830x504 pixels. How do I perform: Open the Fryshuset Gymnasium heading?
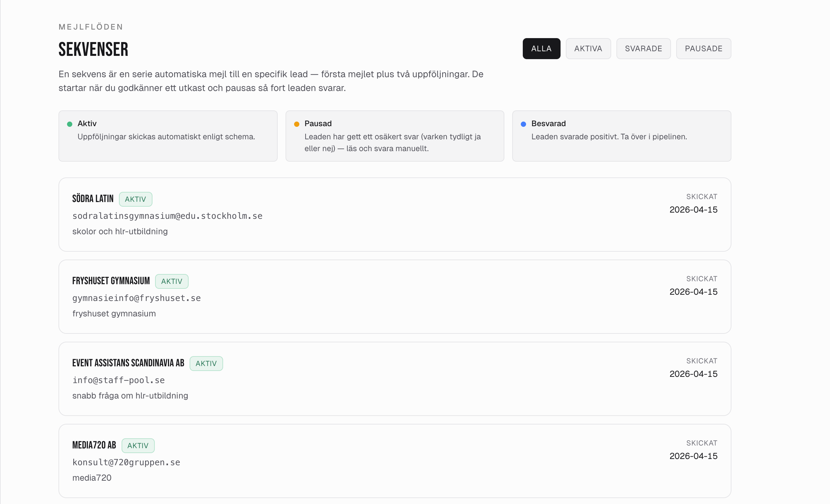111,281
